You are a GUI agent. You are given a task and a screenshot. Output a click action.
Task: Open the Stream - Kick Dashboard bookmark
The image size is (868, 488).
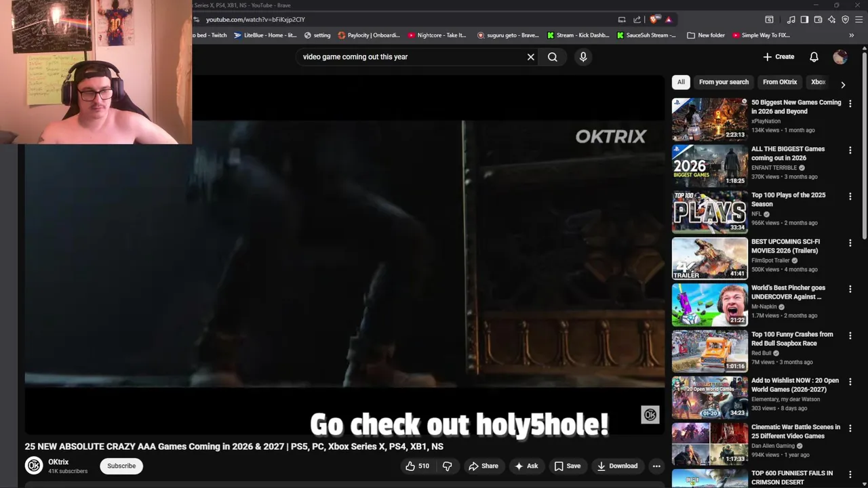pyautogui.click(x=578, y=35)
